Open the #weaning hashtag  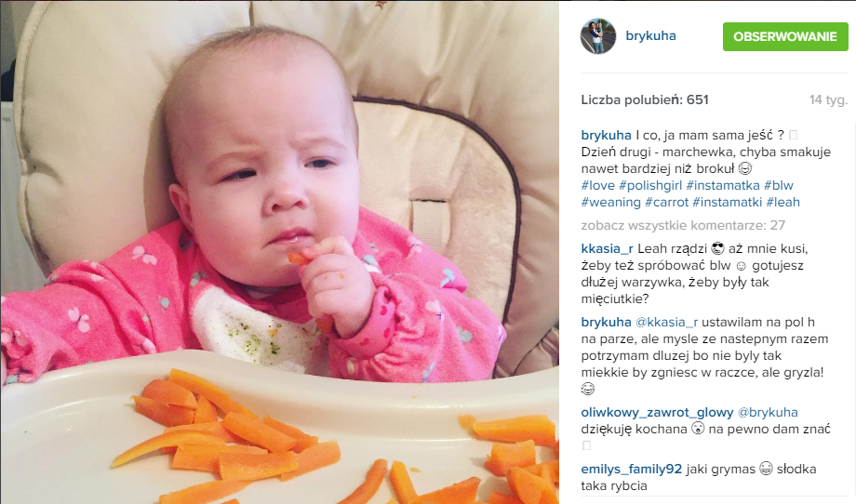pyautogui.click(x=611, y=203)
